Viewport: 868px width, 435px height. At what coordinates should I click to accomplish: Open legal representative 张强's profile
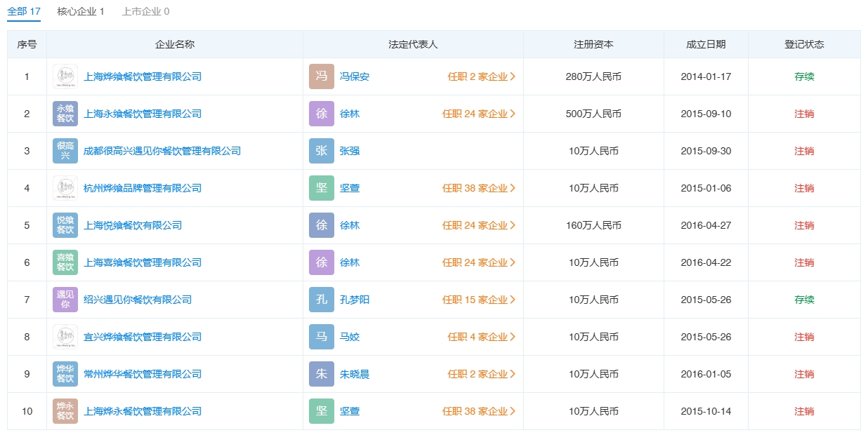(x=349, y=151)
